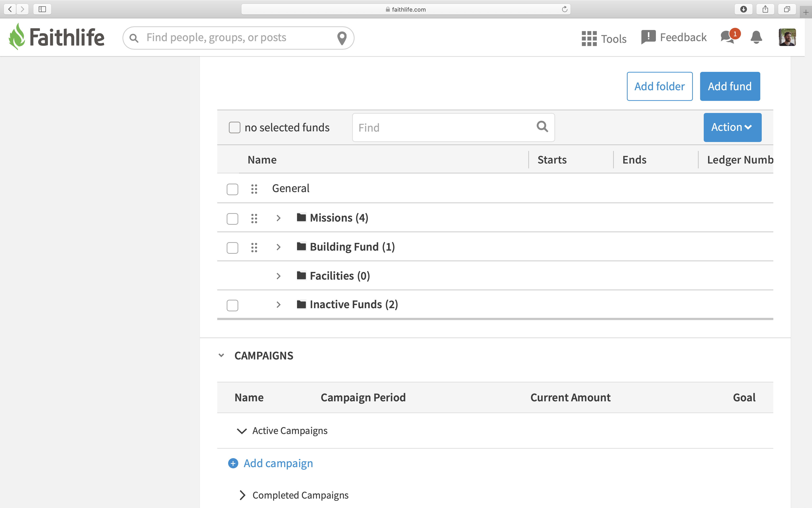
Task: Check the 'no selected funds' select-all checkbox
Action: [x=234, y=127]
